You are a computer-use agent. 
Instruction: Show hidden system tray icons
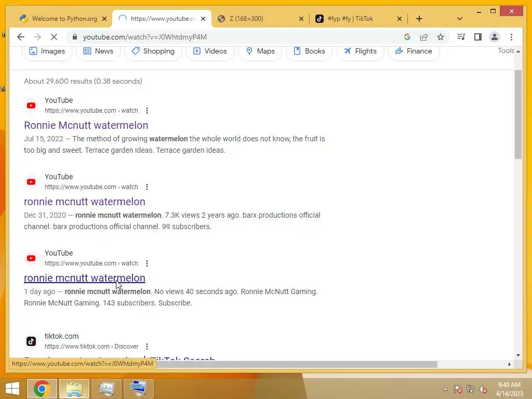(445, 390)
